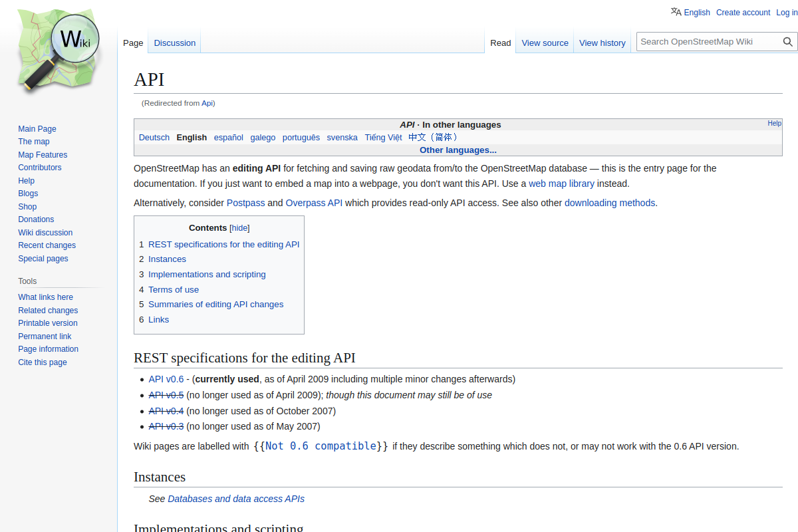Screen dimensions: 798x532
Task: Click the language translate icon
Action: 676,12
